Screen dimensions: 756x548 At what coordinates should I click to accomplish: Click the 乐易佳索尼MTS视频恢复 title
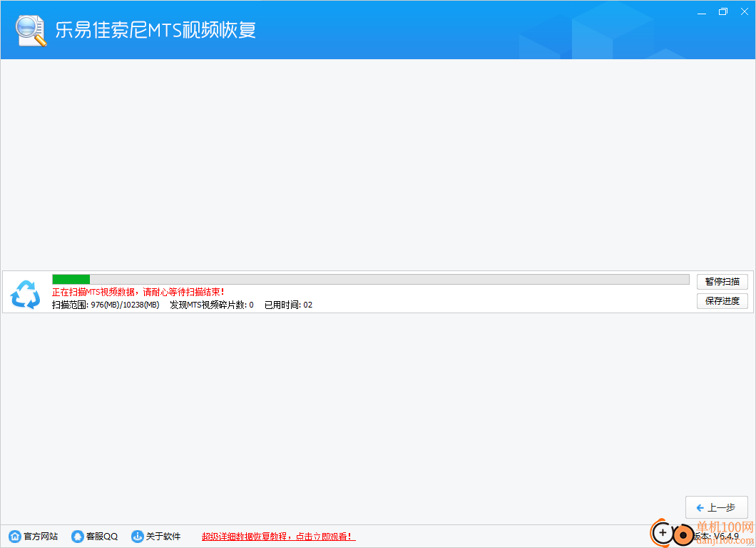(155, 30)
